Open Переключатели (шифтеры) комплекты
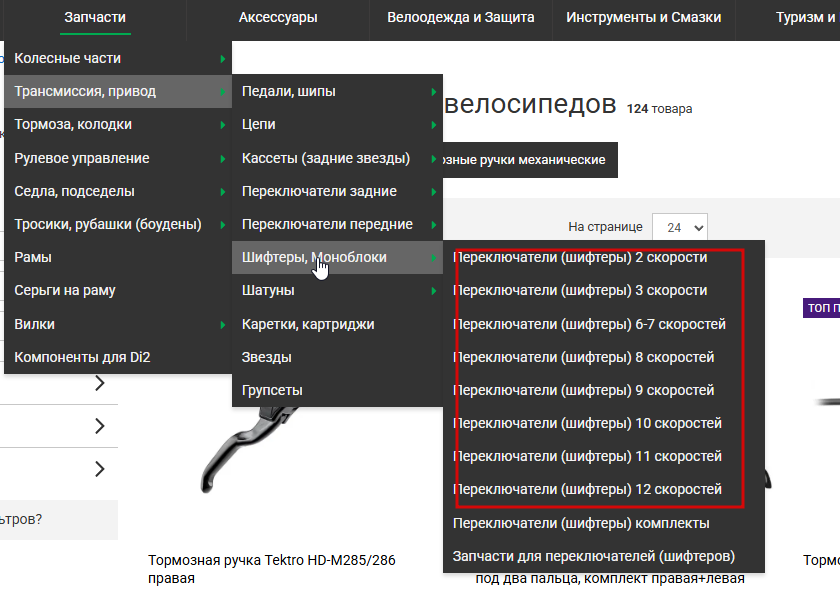Viewport: 840px width, 599px height. pos(604,523)
